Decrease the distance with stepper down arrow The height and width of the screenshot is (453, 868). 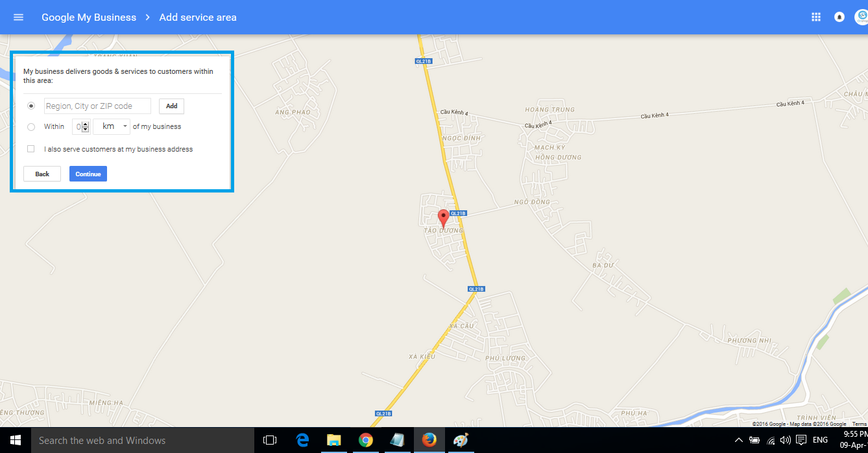click(85, 130)
